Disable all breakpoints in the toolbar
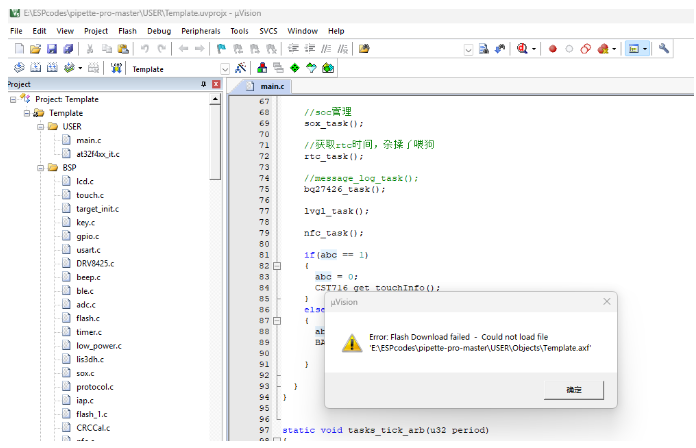This screenshot has width=696, height=448. click(x=585, y=49)
